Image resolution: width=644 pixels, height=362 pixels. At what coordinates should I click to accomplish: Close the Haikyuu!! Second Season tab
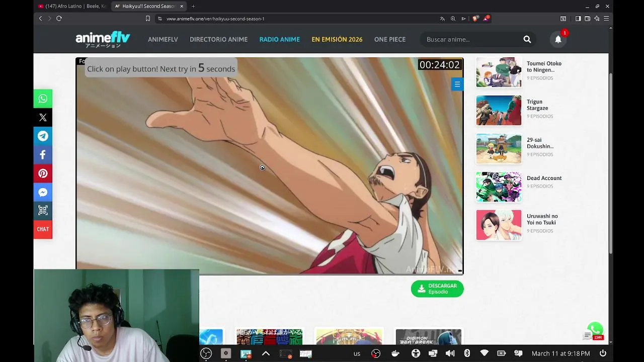pyautogui.click(x=182, y=6)
